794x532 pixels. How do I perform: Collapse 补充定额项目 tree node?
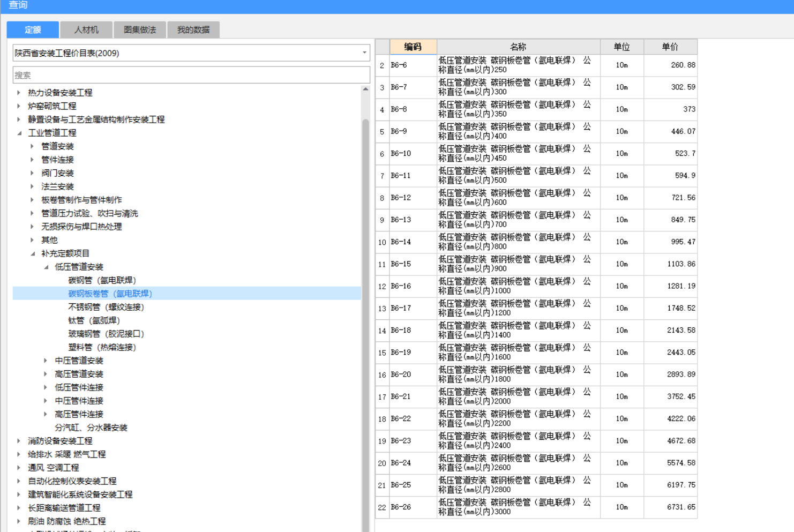tap(32, 253)
